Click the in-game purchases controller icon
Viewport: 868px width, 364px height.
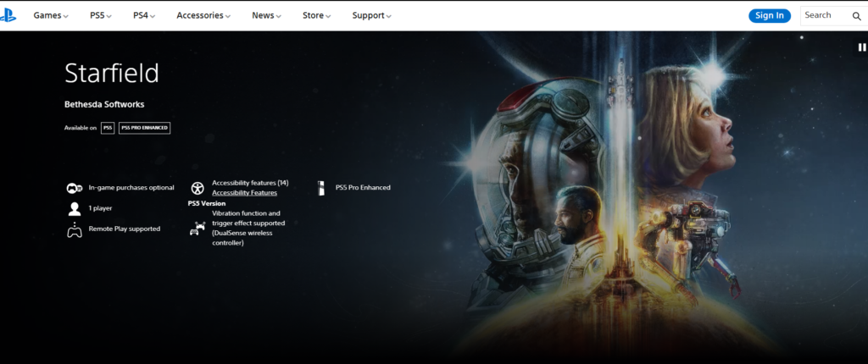pos(75,188)
